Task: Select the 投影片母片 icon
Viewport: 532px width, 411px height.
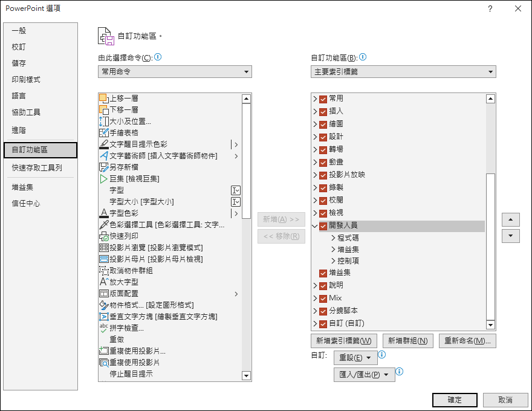Action: click(x=103, y=259)
